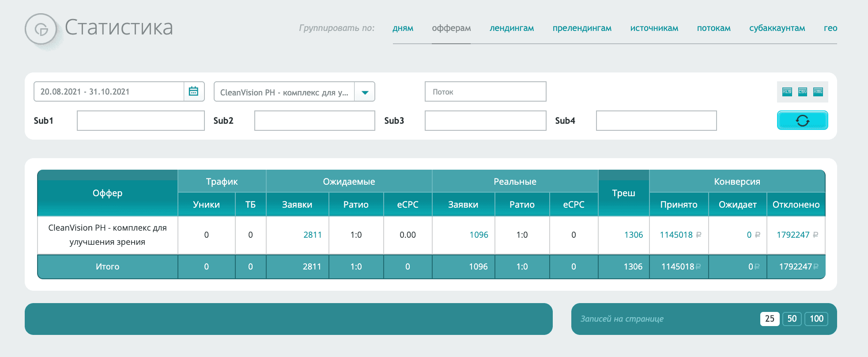Show 50 records per page
Screen dimensions: 868x357
(x=792, y=319)
